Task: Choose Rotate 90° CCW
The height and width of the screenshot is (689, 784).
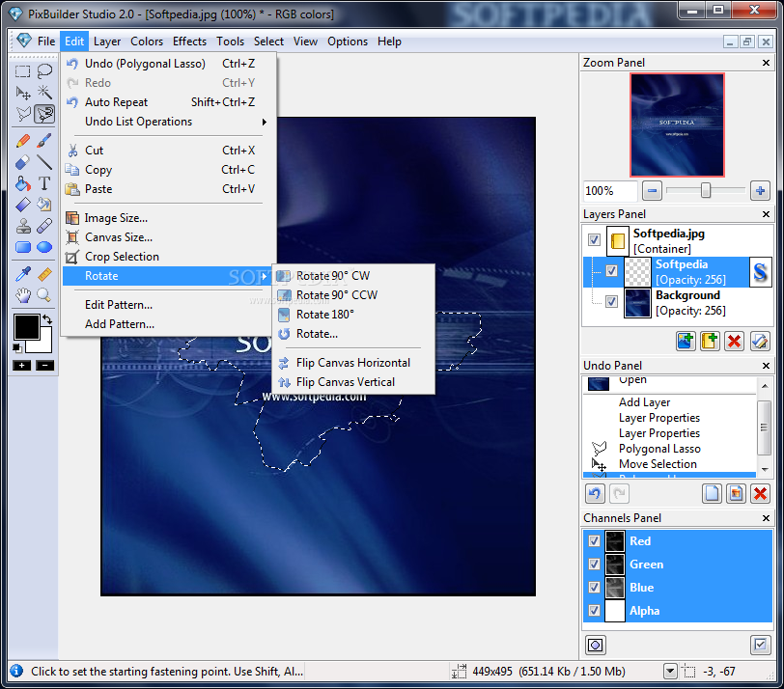Action: [353, 295]
